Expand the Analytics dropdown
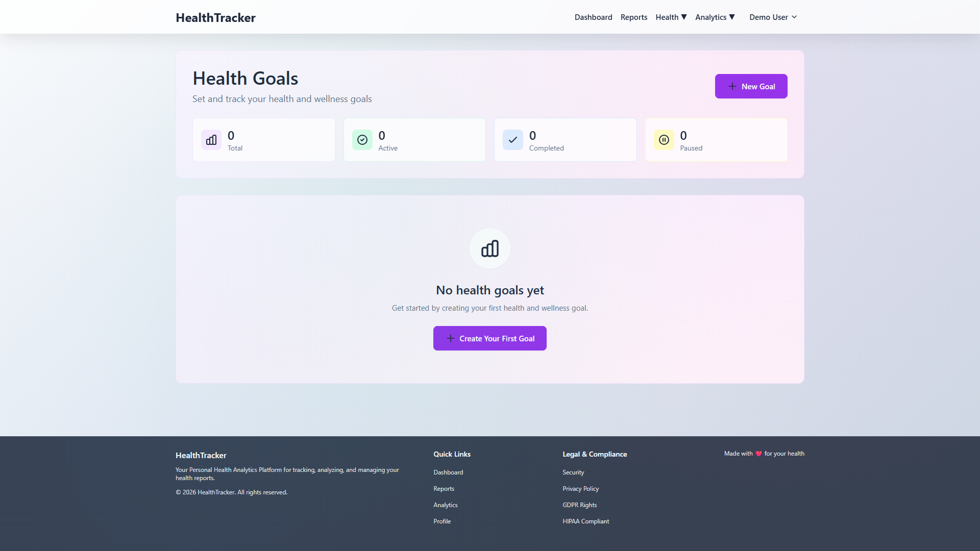The width and height of the screenshot is (980, 551). (x=715, y=17)
